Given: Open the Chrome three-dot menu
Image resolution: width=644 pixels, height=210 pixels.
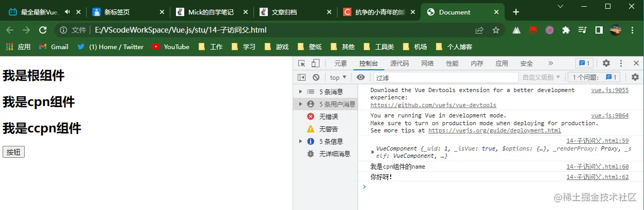Looking at the screenshot, I should pos(633,30).
